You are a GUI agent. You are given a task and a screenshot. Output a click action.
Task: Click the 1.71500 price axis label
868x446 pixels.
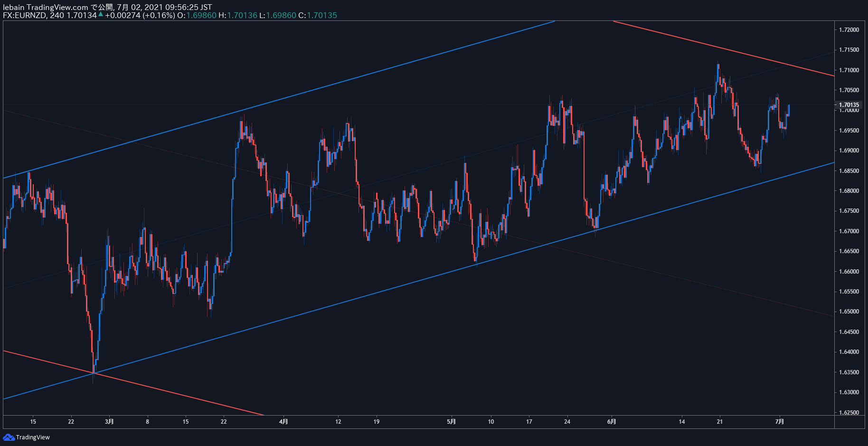849,50
